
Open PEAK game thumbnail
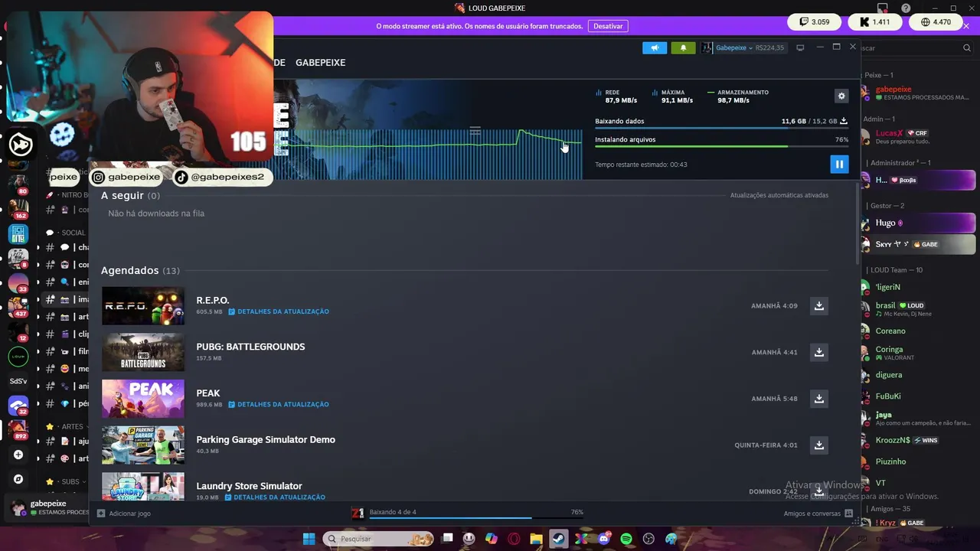(143, 399)
